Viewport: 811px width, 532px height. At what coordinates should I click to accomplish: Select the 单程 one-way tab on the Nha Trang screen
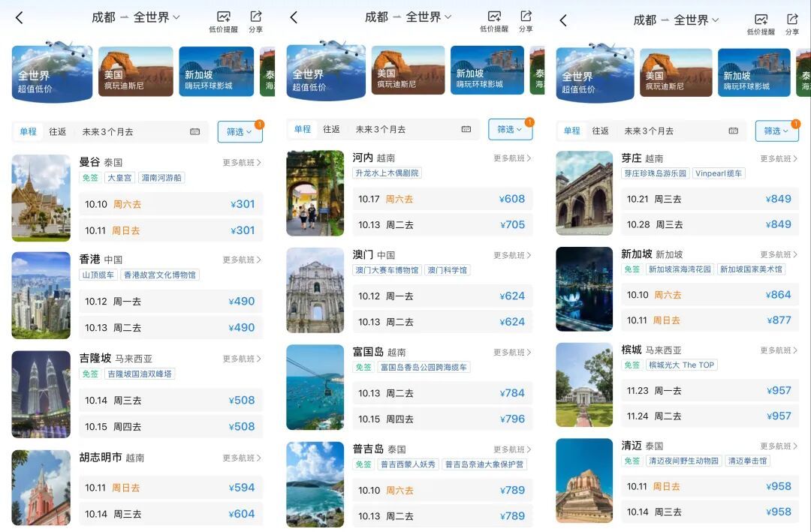(x=571, y=131)
